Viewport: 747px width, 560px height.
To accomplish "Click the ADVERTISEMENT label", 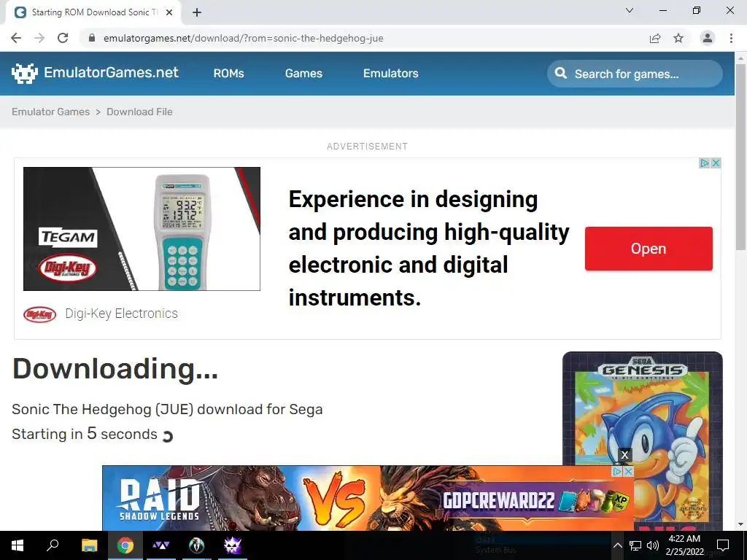I will coord(368,146).
